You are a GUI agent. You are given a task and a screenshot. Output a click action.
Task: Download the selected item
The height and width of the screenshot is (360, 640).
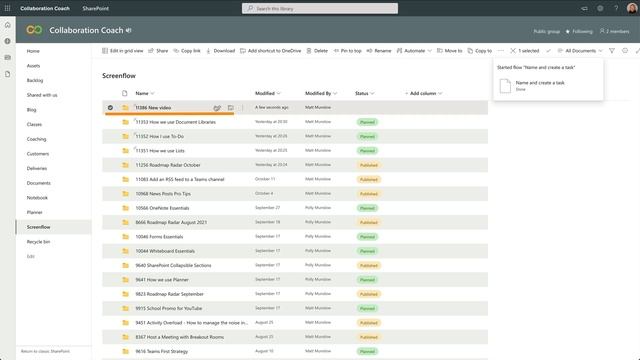[x=220, y=51]
